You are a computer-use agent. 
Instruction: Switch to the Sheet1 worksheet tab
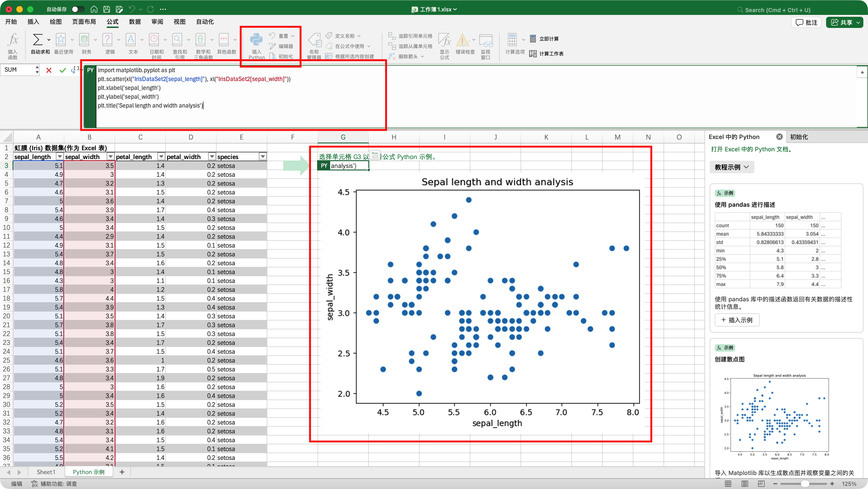46,472
